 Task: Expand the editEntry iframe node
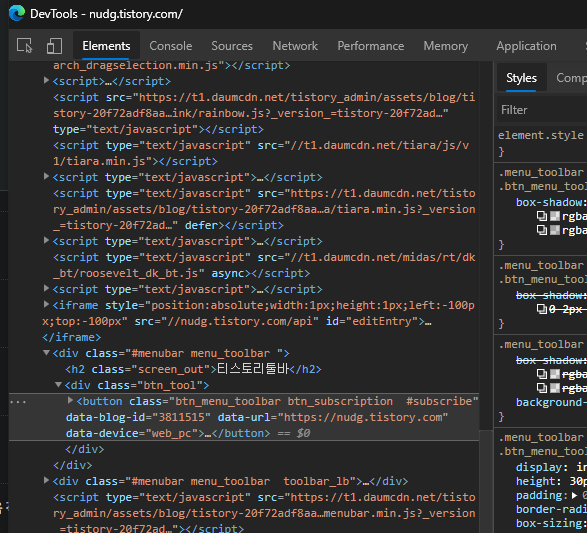tap(46, 304)
